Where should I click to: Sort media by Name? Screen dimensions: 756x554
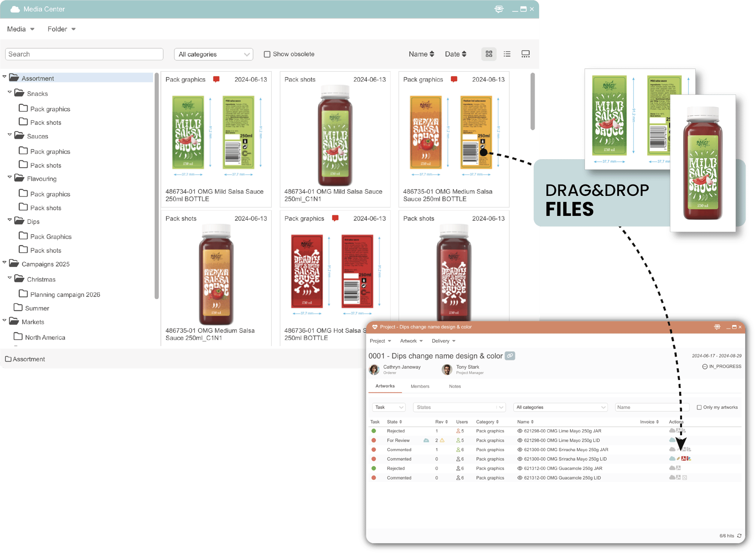[x=421, y=54]
